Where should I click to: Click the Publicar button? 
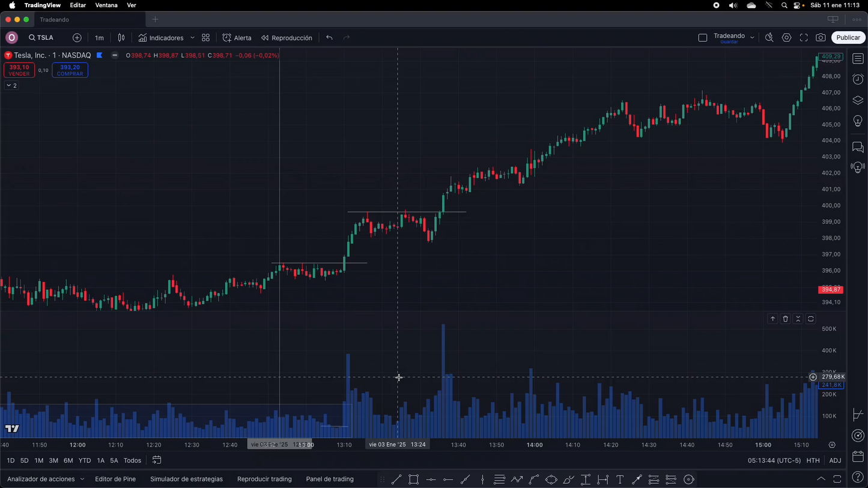pyautogui.click(x=848, y=38)
